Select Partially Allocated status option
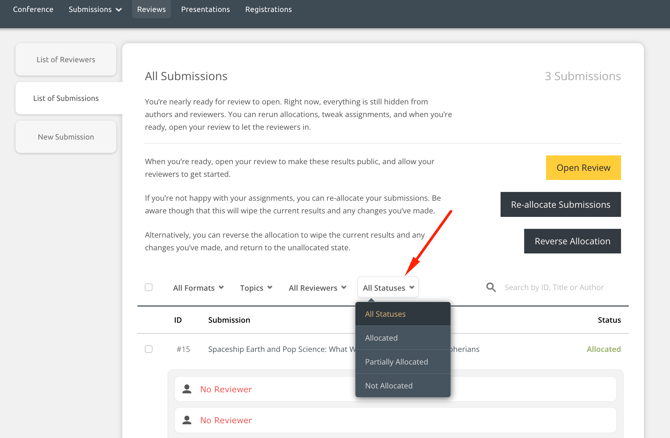This screenshot has width=670, height=438. [396, 362]
